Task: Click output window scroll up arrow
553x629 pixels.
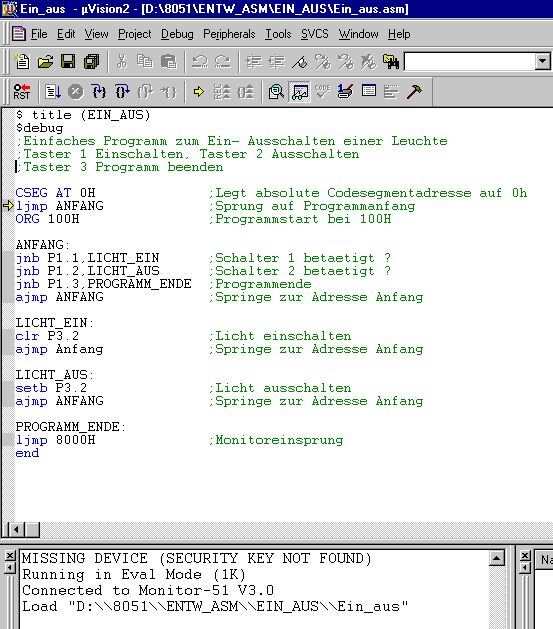Action: tap(496, 558)
